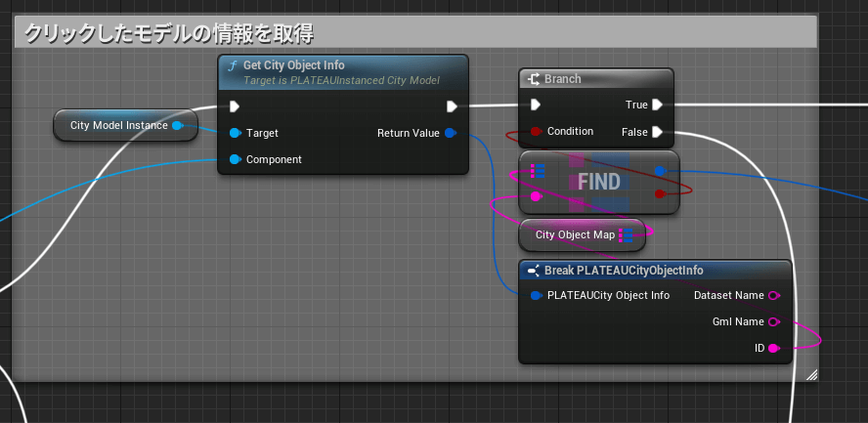
Task: Click the Branch node icon
Action: (x=534, y=79)
